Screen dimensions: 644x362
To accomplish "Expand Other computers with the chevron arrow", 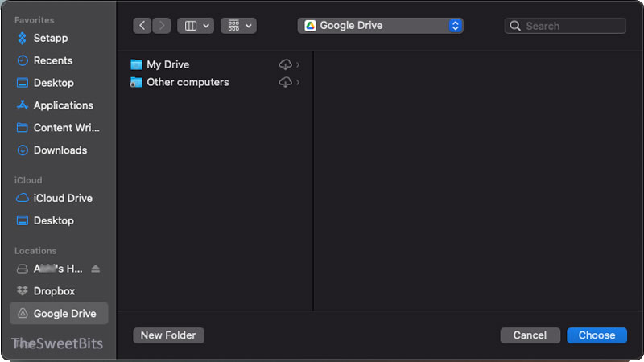I will (x=298, y=82).
